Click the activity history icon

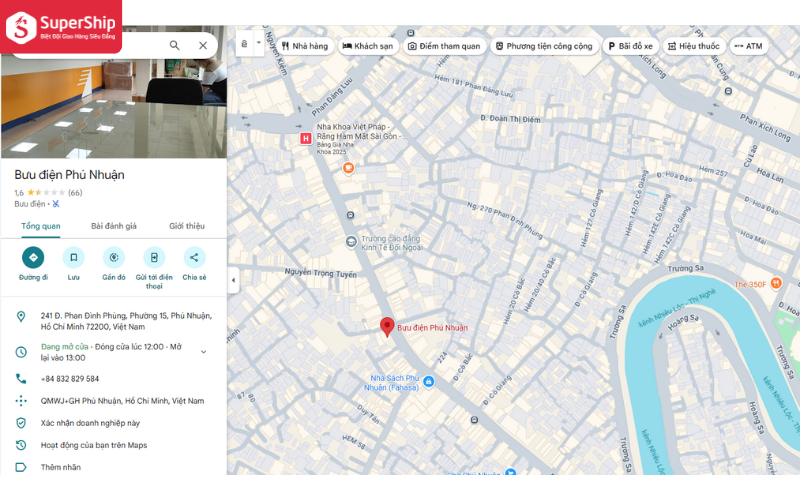(x=21, y=445)
